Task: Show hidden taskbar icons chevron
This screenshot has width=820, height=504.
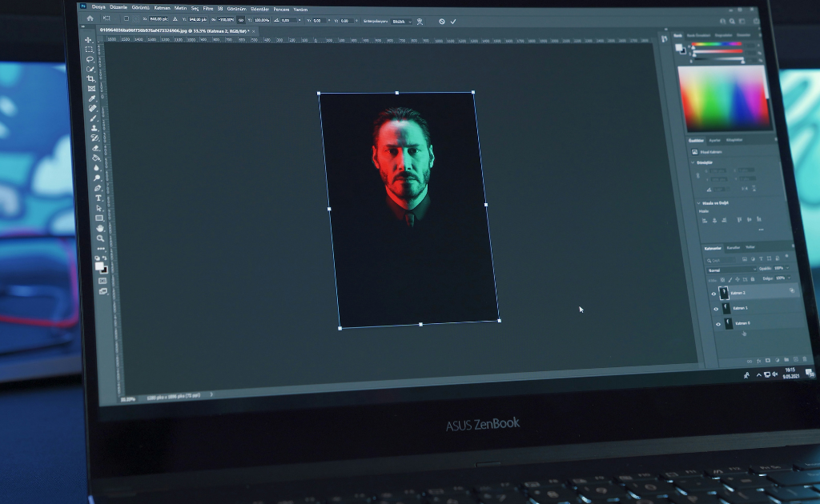Action: point(759,374)
